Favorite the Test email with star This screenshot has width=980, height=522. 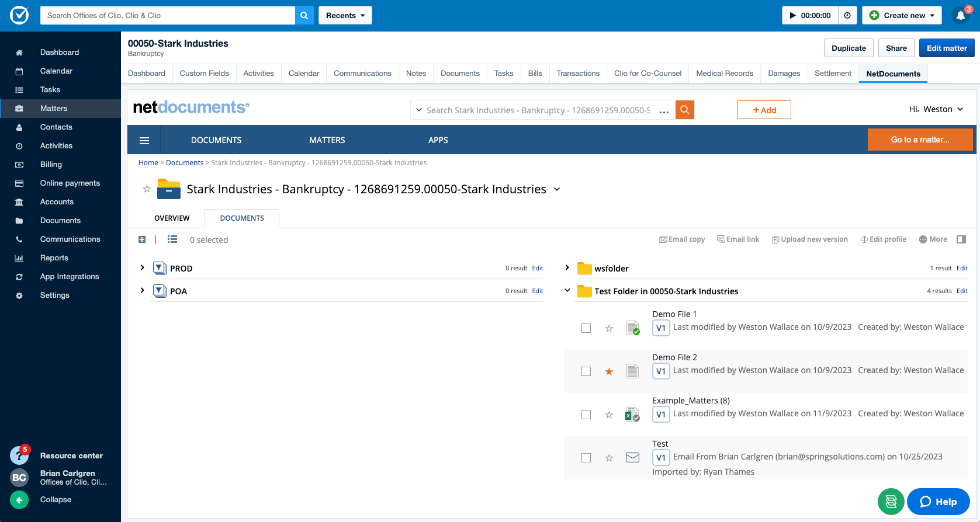click(x=609, y=458)
